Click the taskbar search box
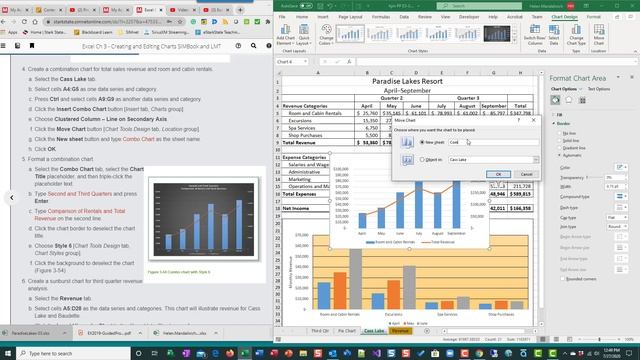Viewport: 640px width, 360px height. (73, 353)
